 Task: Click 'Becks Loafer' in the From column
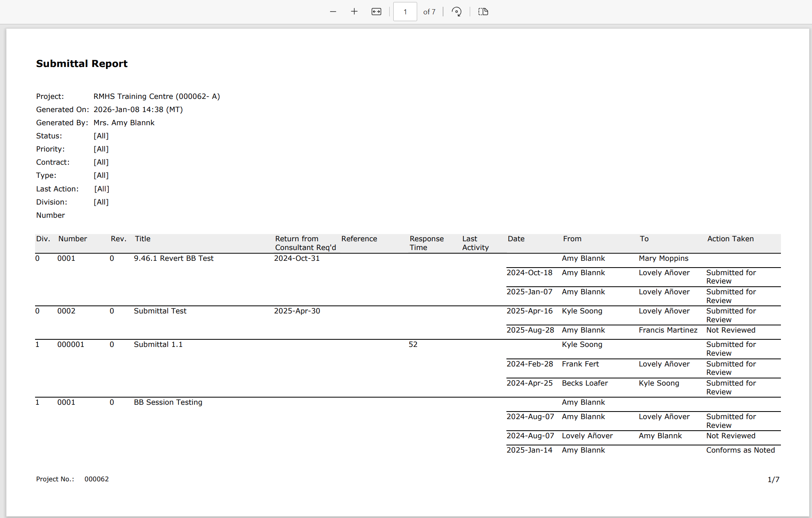585,383
